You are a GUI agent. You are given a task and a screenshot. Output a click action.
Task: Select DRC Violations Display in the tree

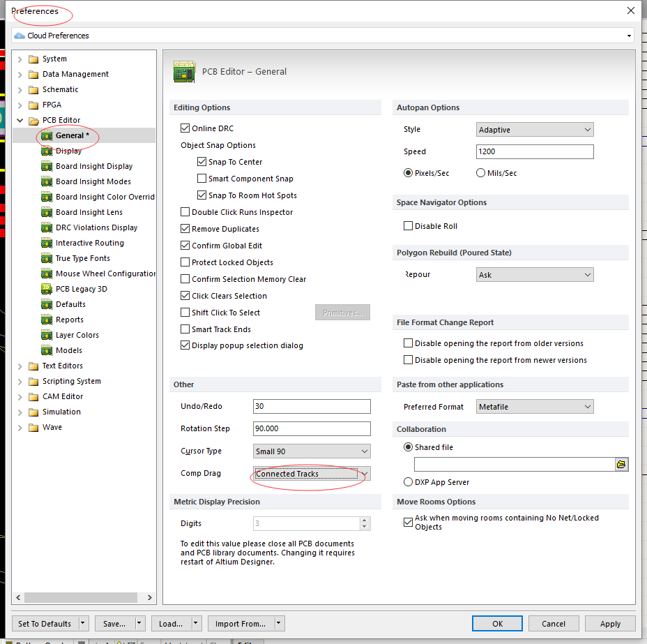coord(96,227)
